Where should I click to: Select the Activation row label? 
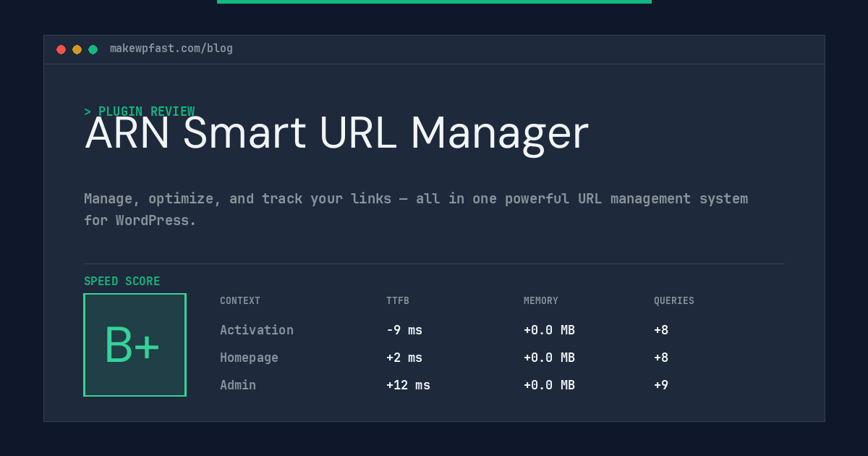click(257, 330)
